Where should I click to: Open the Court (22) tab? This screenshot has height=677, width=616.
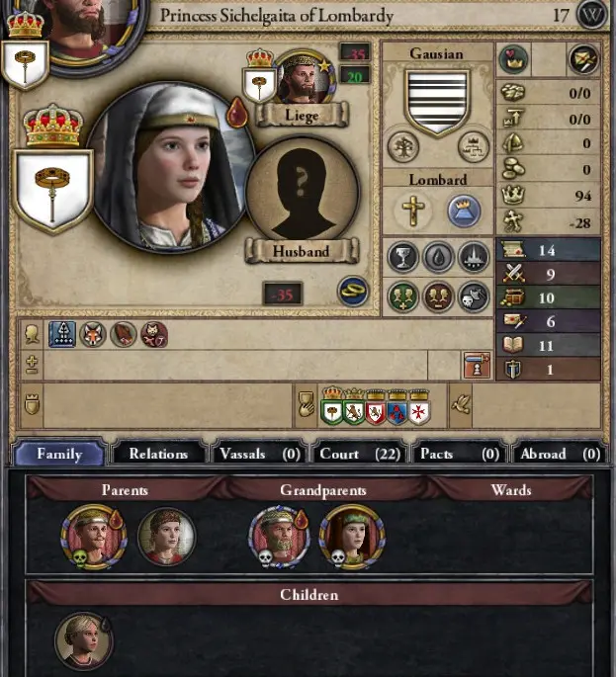[359, 454]
